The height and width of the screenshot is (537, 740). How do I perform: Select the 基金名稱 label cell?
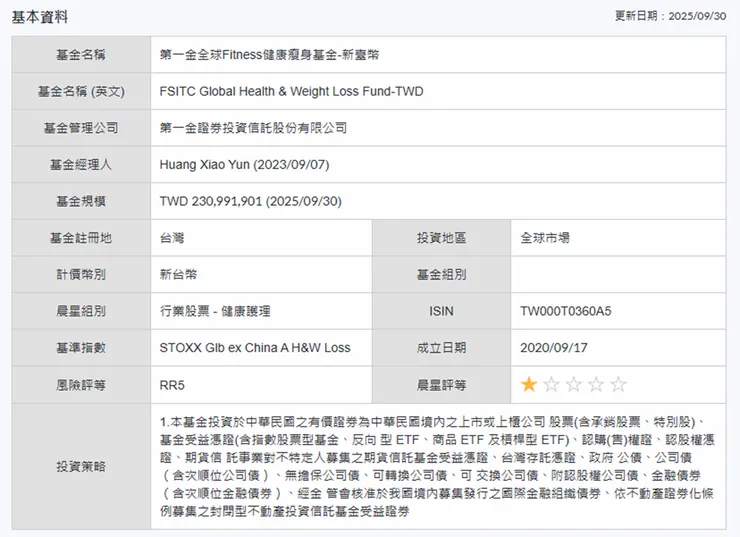pyautogui.click(x=81, y=55)
